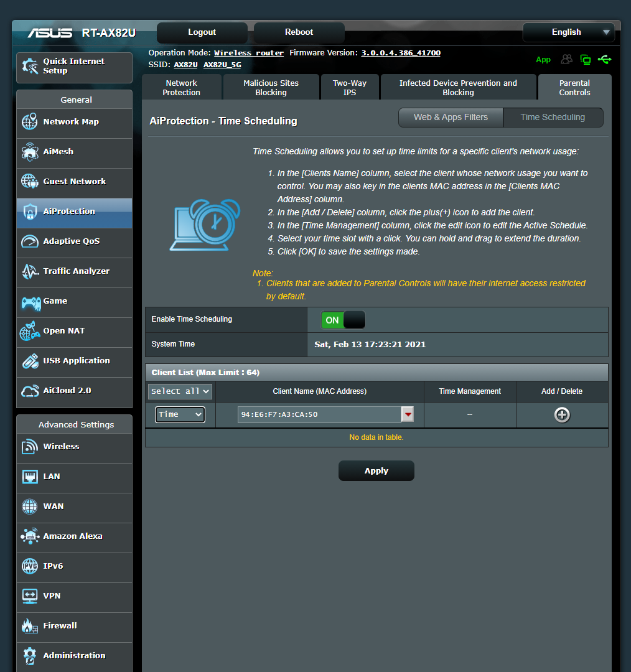
Task: Click the Adaptive QoS gauge icon
Action: (30, 241)
